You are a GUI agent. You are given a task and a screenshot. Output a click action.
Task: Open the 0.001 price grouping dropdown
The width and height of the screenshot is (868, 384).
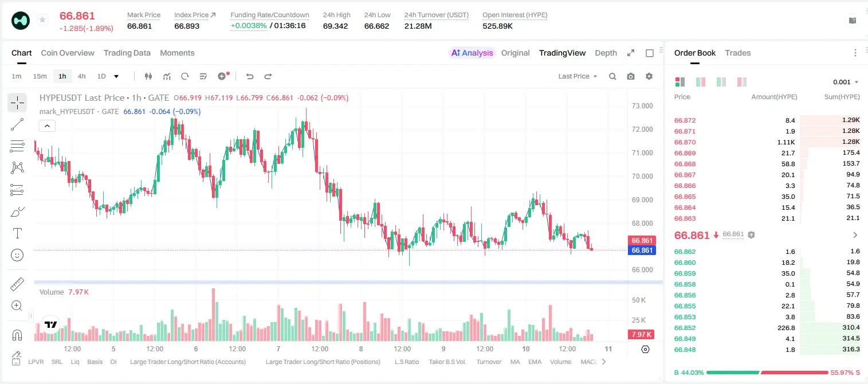coord(846,82)
